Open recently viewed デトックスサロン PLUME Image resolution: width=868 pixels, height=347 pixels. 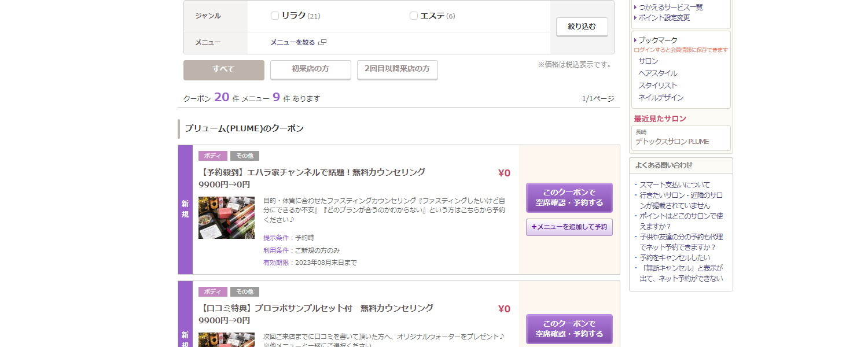(672, 142)
